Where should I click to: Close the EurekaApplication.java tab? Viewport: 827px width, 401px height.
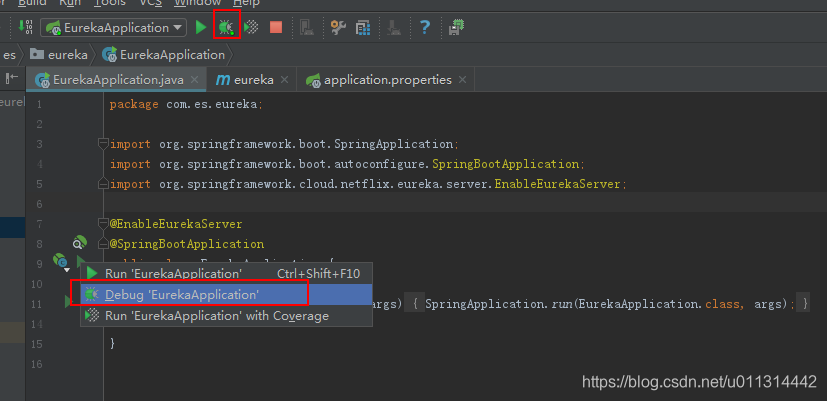[x=195, y=80]
